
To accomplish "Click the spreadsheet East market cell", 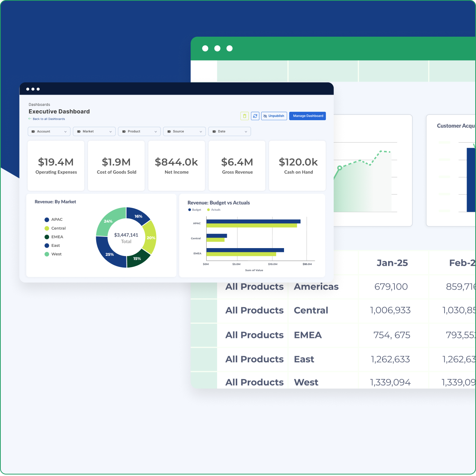I will pos(304,359).
